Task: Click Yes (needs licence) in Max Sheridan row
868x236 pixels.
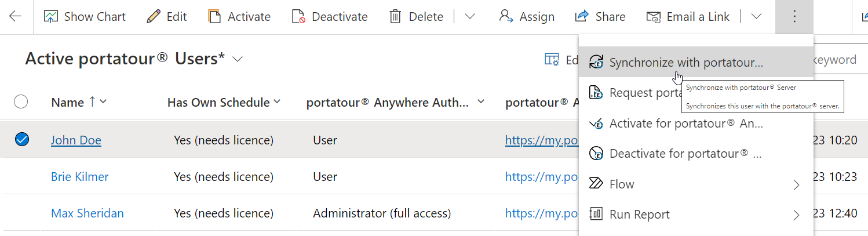Action: [224, 213]
